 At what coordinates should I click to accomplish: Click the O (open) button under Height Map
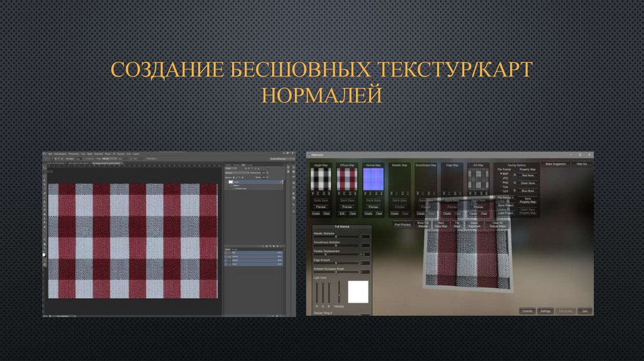pos(323,194)
